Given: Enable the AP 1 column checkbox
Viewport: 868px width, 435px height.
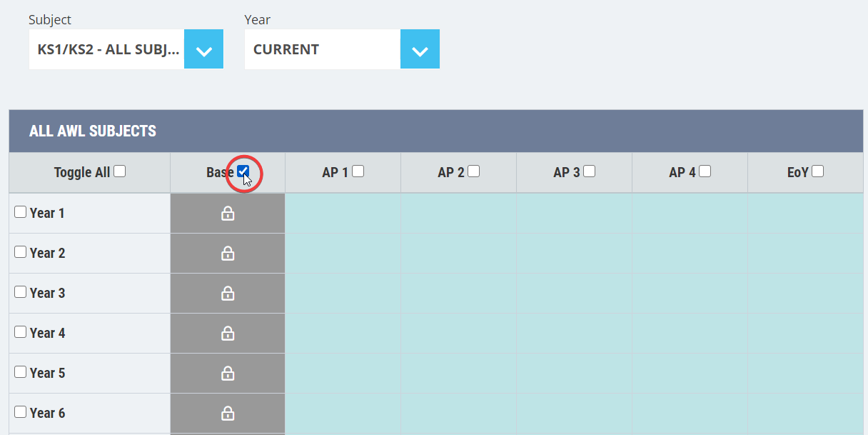Looking at the screenshot, I should pyautogui.click(x=358, y=171).
